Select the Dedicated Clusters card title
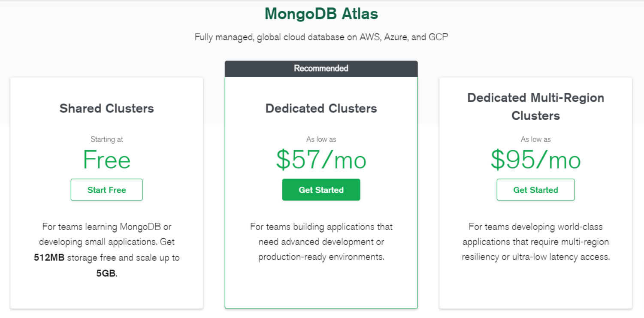The height and width of the screenshot is (318, 644). 321,108
